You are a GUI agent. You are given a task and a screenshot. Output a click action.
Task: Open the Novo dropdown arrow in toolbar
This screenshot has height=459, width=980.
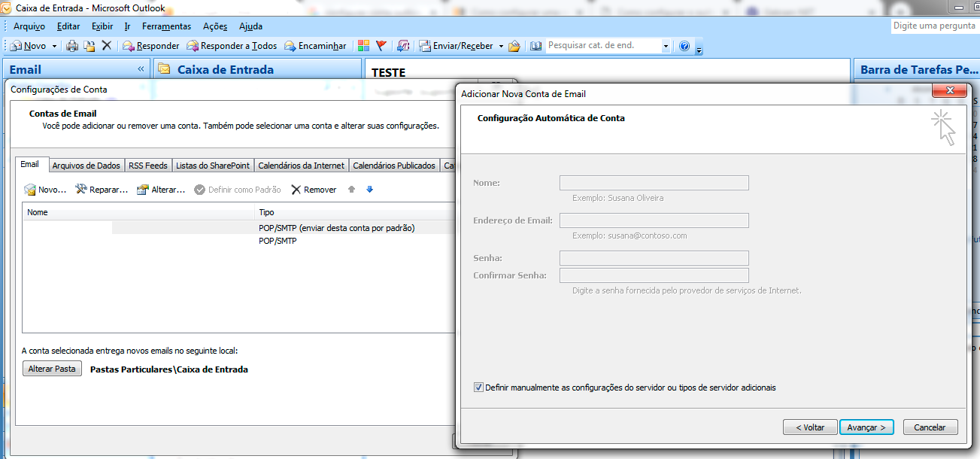pos(54,46)
